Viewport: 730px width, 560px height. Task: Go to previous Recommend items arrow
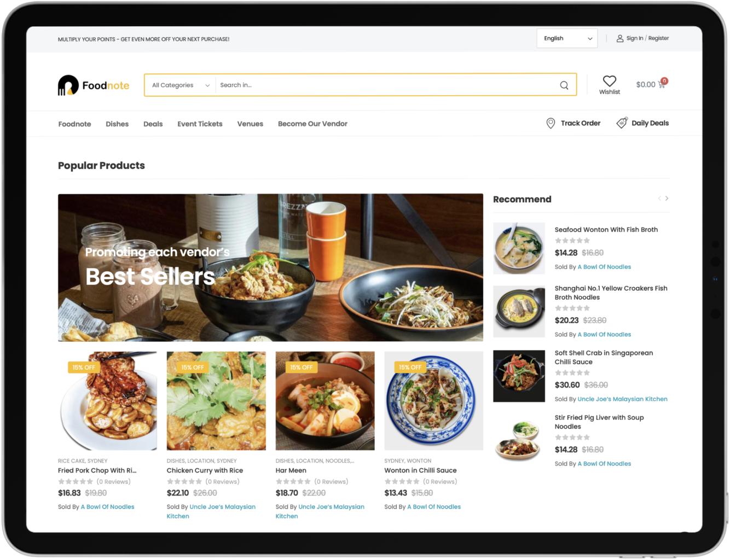pyautogui.click(x=659, y=199)
